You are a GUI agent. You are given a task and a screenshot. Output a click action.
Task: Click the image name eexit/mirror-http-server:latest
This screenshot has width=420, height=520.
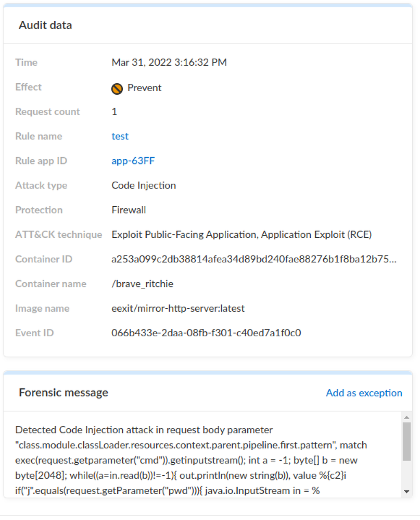(x=178, y=308)
